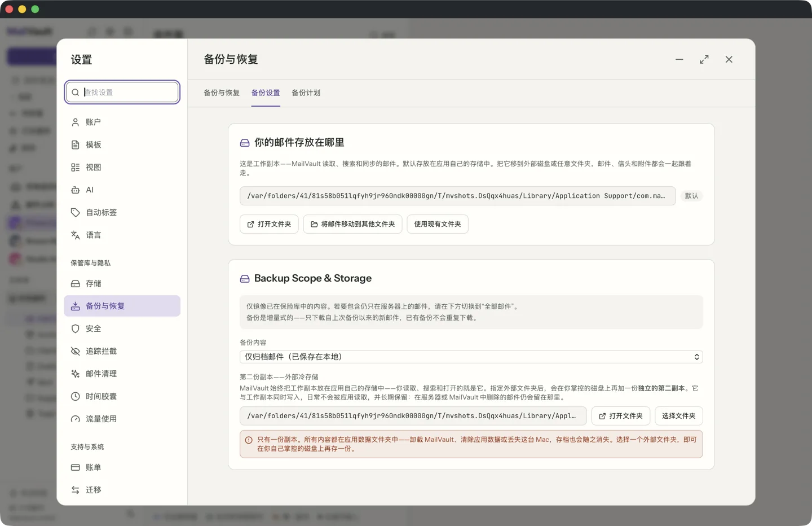Image resolution: width=812 pixels, height=526 pixels.
Task: Click the 选择文件夹 button
Action: point(679,416)
